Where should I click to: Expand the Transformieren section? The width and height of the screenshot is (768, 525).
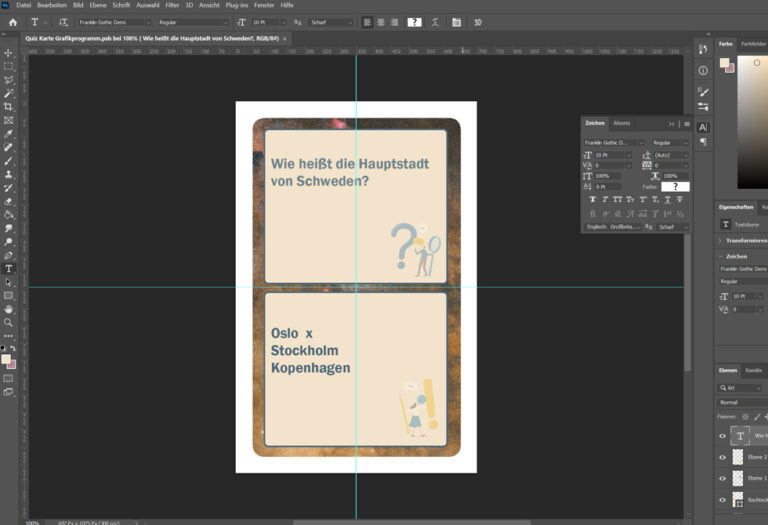point(720,241)
